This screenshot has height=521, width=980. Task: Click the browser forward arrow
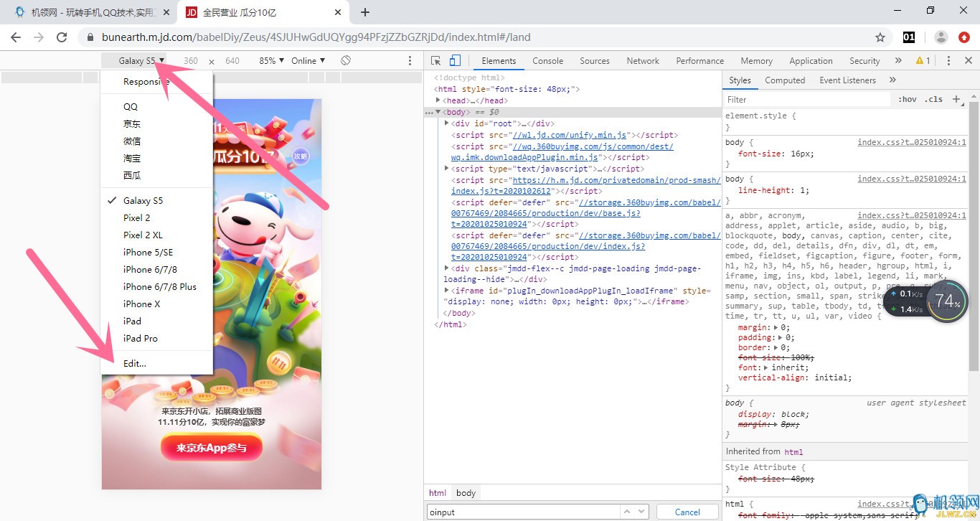(39, 37)
